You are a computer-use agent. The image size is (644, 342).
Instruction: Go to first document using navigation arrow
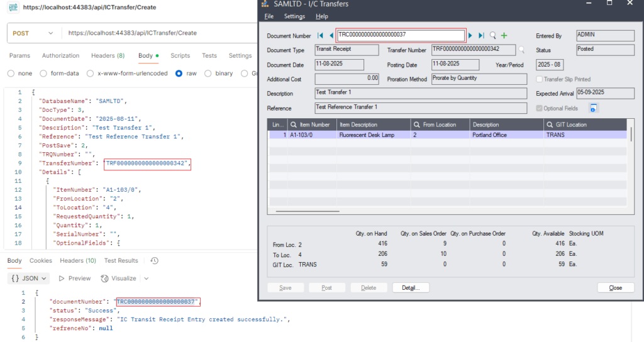[x=321, y=36]
